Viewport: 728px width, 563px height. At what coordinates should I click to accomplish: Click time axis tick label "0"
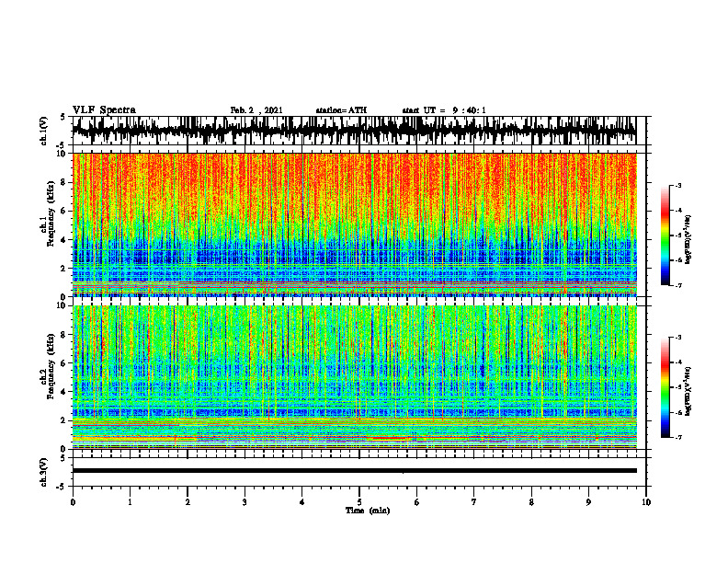(73, 502)
